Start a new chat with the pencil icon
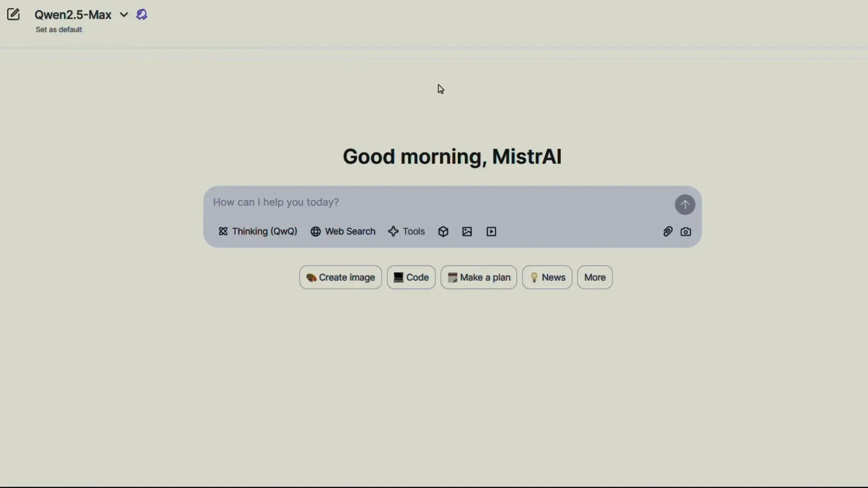 pyautogui.click(x=13, y=14)
